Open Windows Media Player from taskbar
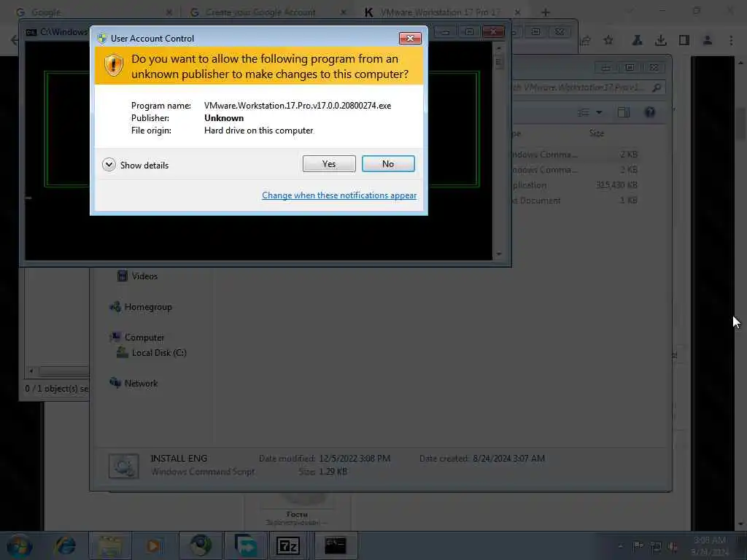The height and width of the screenshot is (560, 747). [153, 545]
